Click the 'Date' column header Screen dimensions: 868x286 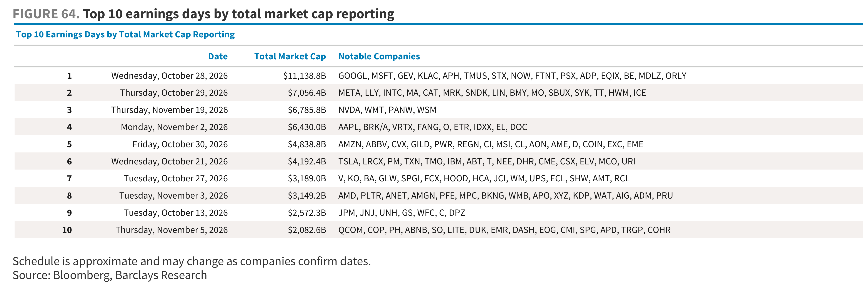point(218,56)
